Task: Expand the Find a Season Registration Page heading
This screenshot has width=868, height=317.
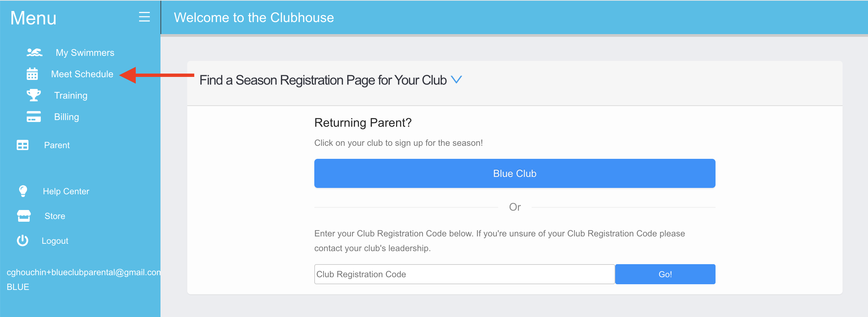Action: tap(323, 80)
